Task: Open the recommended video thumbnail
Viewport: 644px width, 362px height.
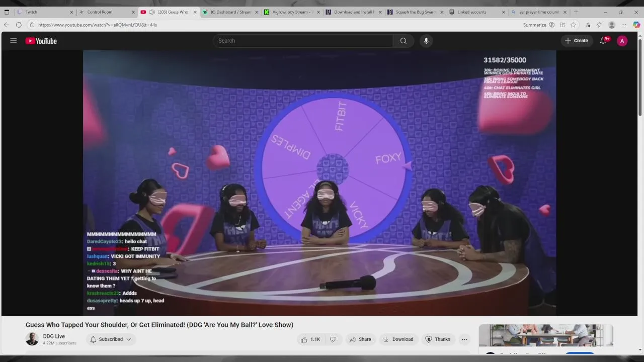Action: (x=546, y=335)
